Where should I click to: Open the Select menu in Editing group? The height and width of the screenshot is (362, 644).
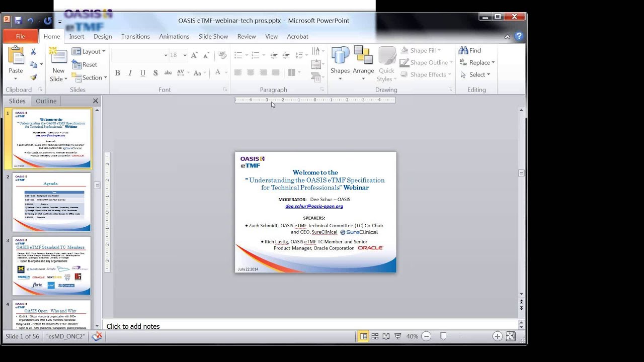(x=474, y=74)
